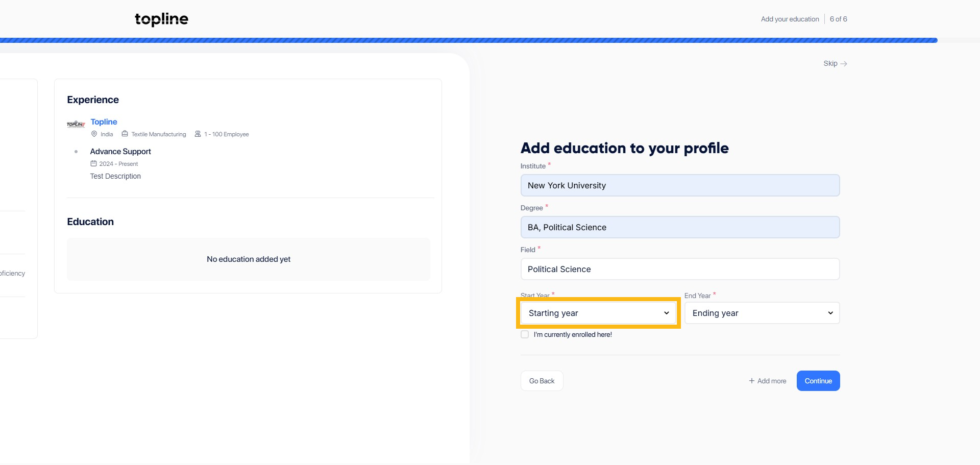
Task: Check the "I'm currently enrolled here!" checkbox
Action: tap(525, 334)
